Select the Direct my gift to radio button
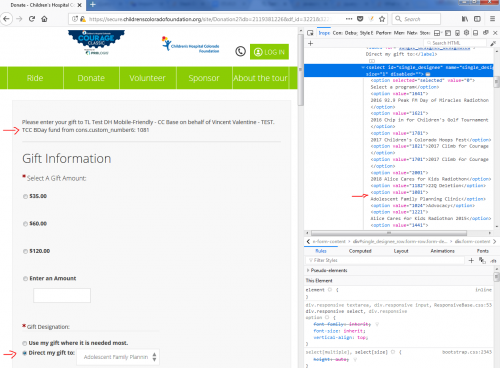 (x=25, y=353)
